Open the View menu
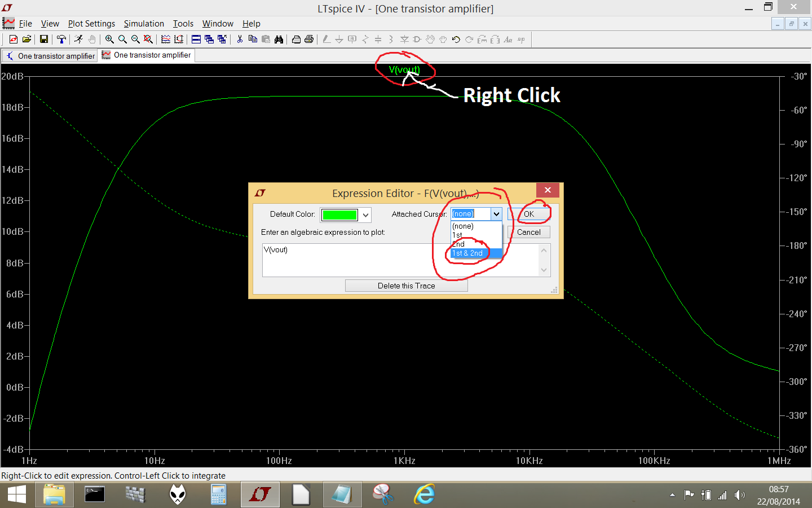The height and width of the screenshot is (508, 812). 50,24
